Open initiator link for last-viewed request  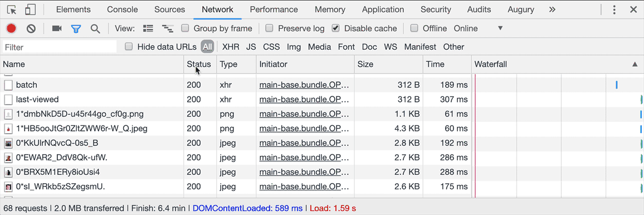click(304, 99)
